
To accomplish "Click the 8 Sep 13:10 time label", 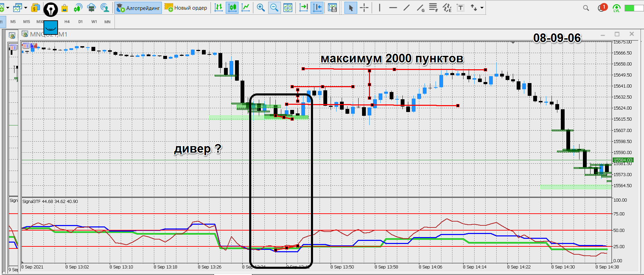I will [121, 267].
